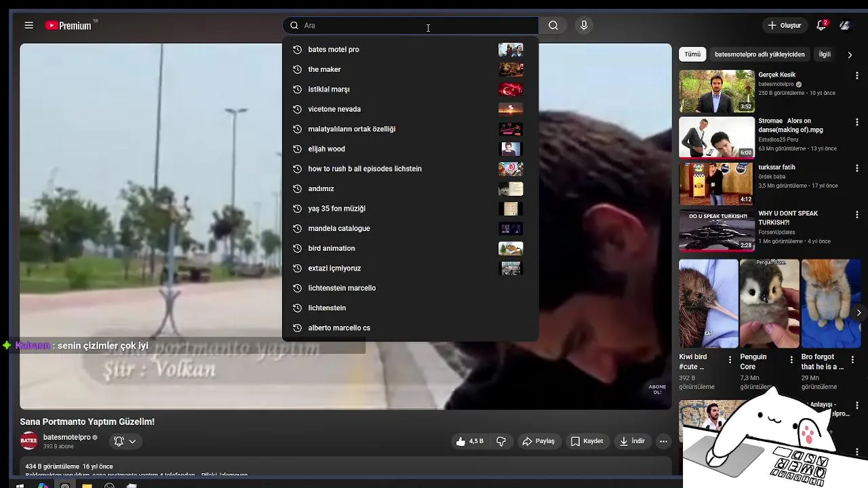
Task: Dislike the video with thumbs down
Action: coord(501,441)
